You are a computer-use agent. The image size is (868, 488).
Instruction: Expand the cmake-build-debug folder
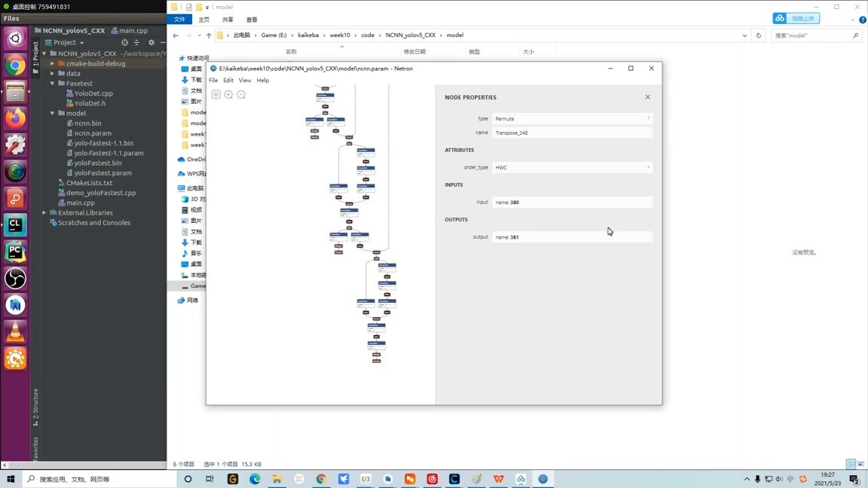click(x=53, y=63)
